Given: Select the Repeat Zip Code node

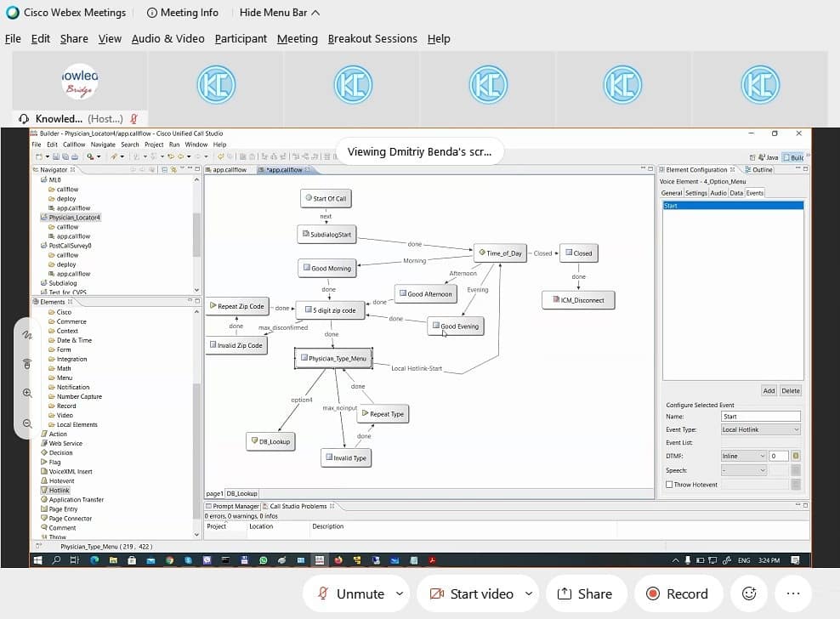Looking at the screenshot, I should click(x=237, y=306).
